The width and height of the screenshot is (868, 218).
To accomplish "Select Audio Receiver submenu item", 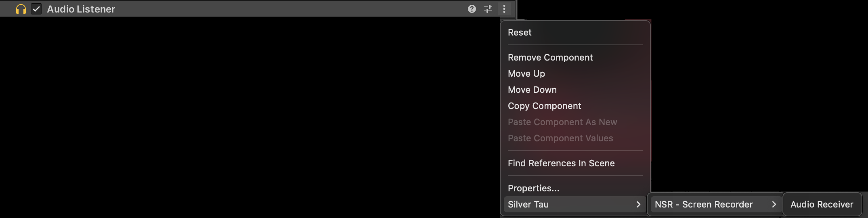I will pyautogui.click(x=822, y=204).
